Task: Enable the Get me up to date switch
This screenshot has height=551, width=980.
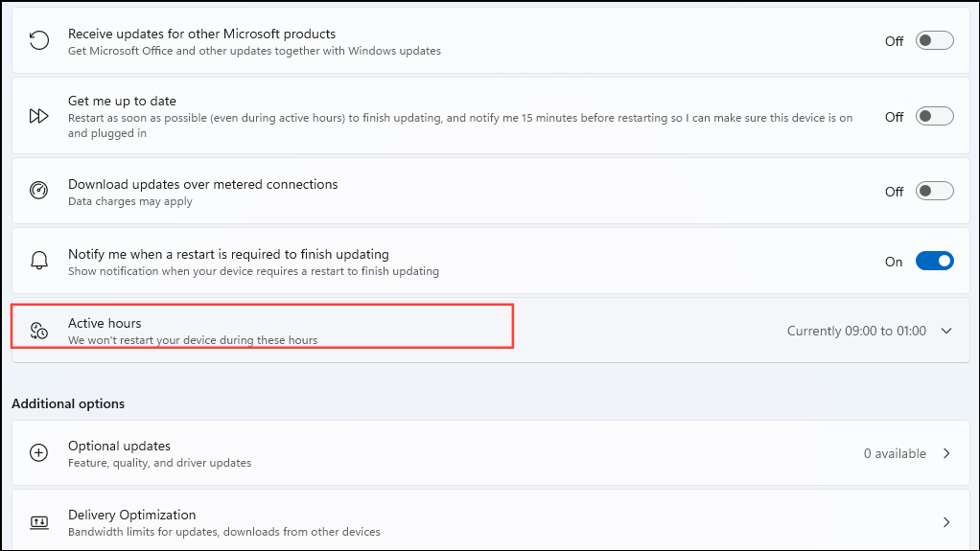Action: tap(934, 116)
